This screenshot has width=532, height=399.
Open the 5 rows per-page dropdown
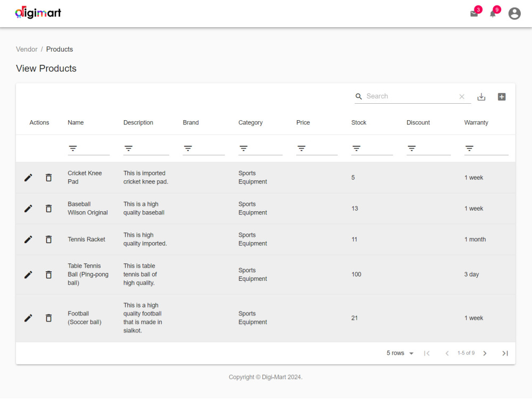(x=400, y=353)
